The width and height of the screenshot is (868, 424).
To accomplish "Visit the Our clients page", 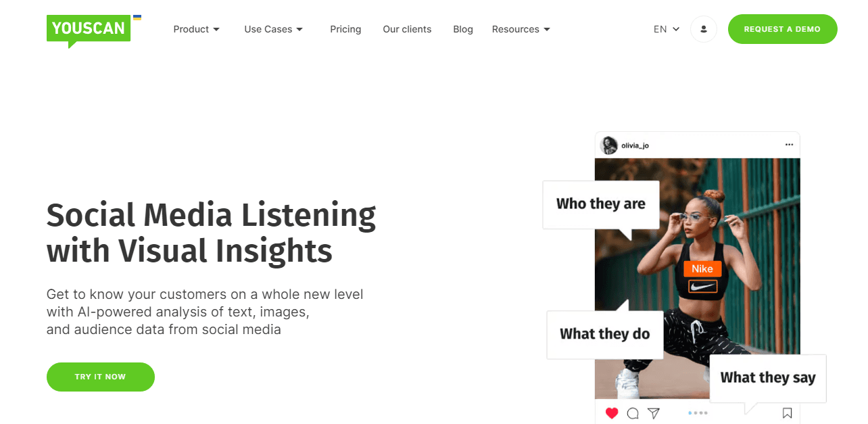I will [x=407, y=29].
